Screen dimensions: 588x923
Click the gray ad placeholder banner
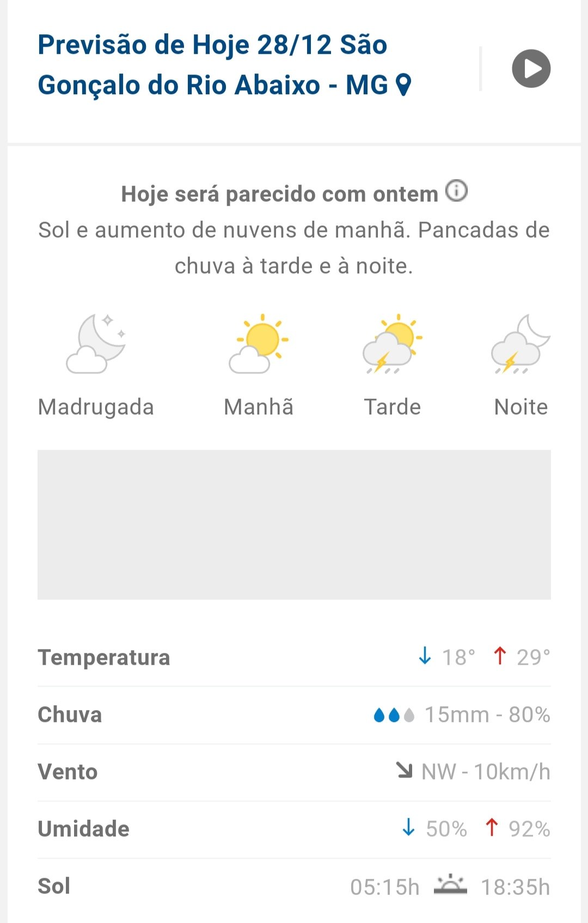coord(294,524)
